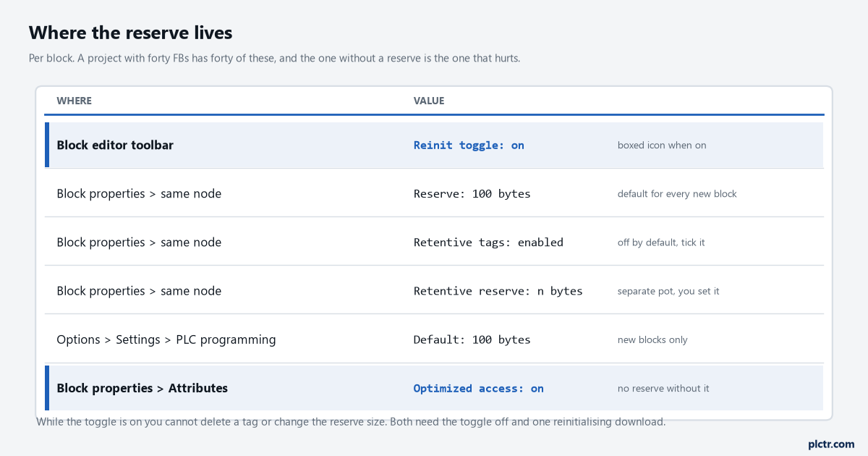Screen dimensions: 868x456
Task: Click the 'separate pot, you set it' note
Action: coord(668,291)
